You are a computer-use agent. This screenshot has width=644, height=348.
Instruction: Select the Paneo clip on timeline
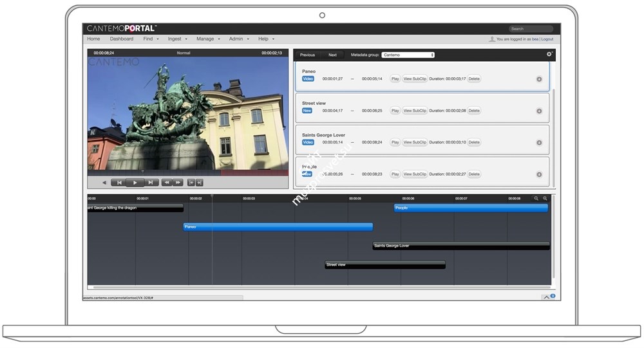click(278, 227)
